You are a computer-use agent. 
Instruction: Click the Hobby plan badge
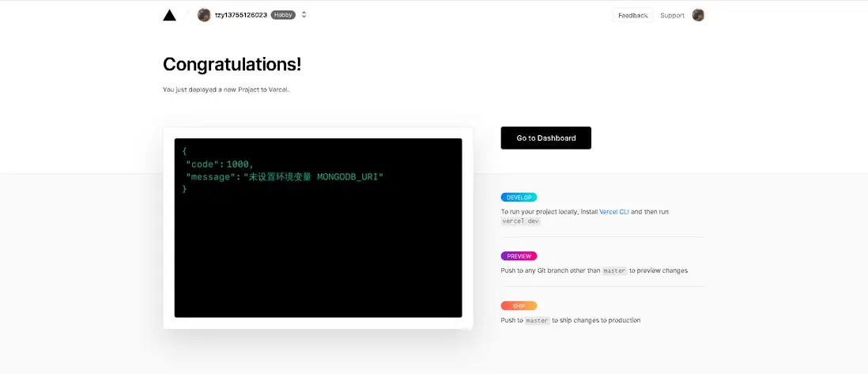point(283,15)
